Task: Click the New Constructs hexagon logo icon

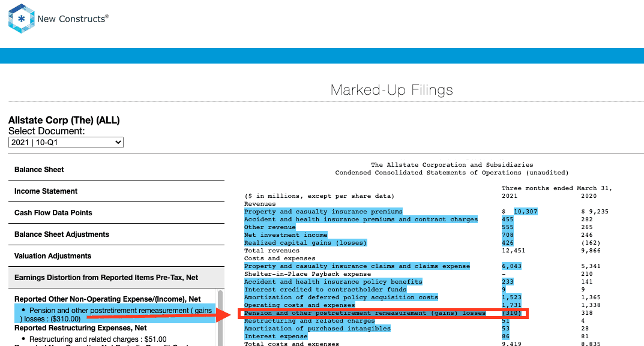Action: click(22, 19)
